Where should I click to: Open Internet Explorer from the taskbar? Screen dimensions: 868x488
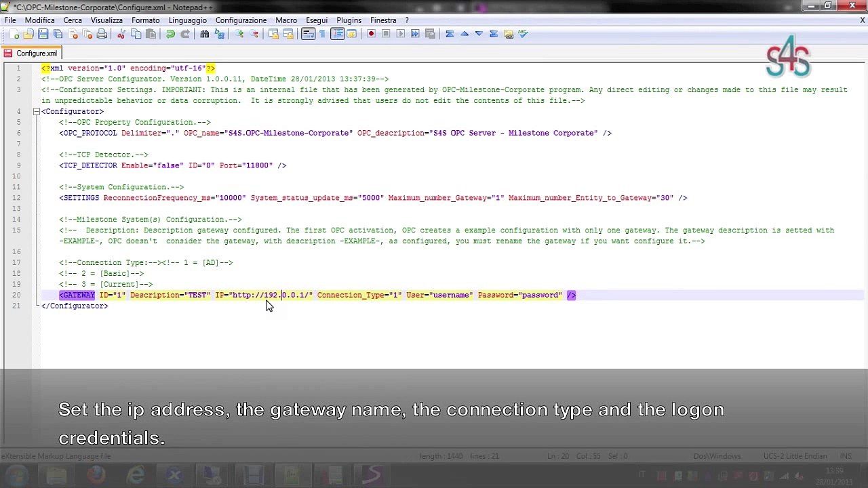136,475
